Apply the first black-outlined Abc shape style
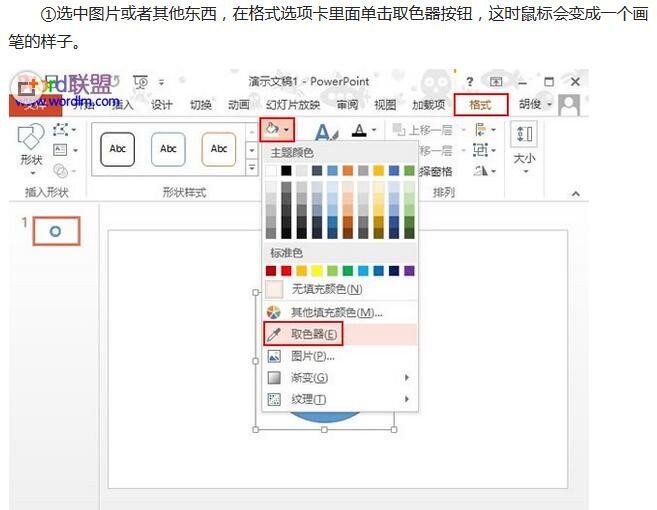Image resolution: width=657 pixels, height=510 pixels. [x=118, y=149]
